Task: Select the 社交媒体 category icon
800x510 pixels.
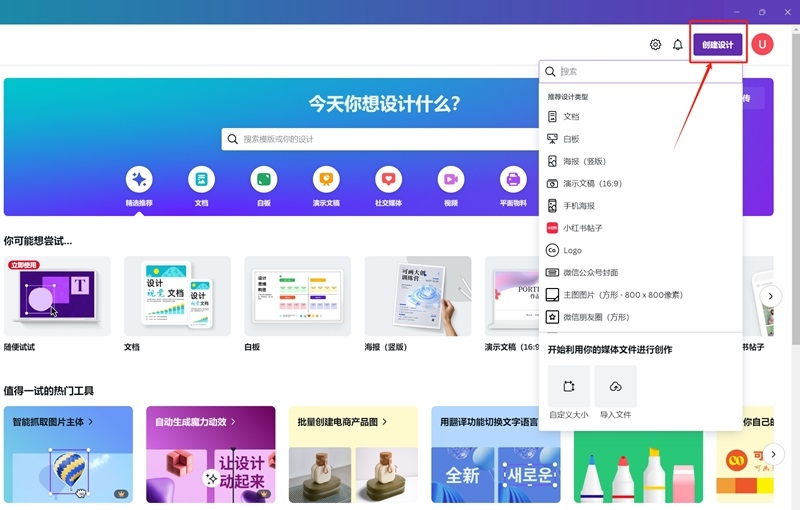Action: [x=388, y=180]
